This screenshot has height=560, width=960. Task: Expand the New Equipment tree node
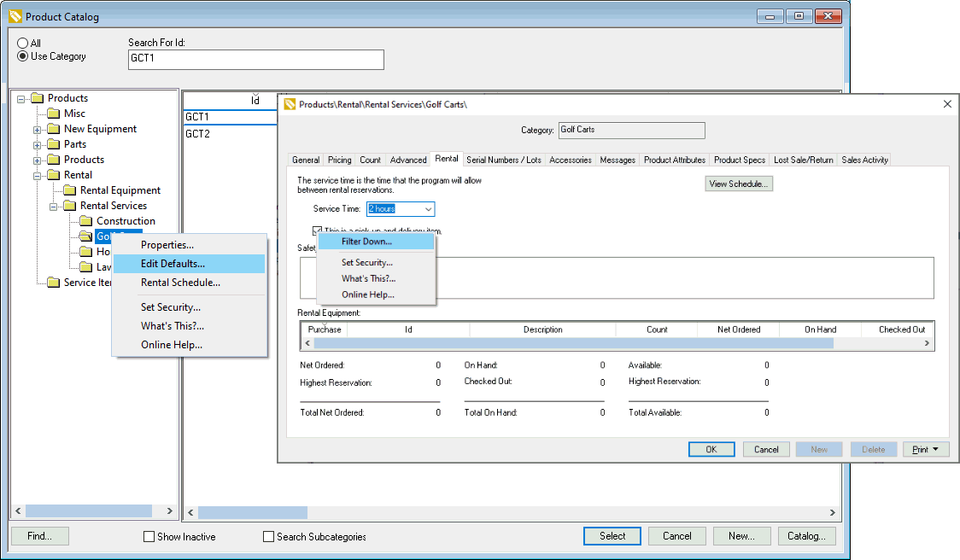[38, 130]
